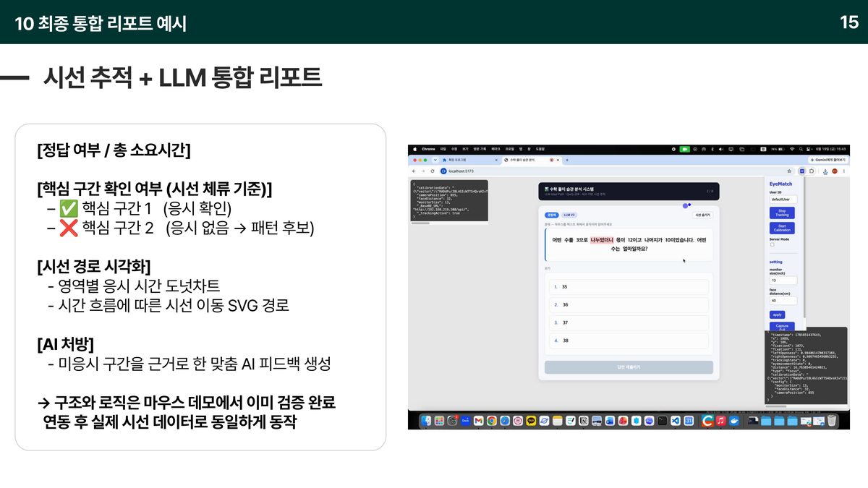868x488 pixels.
Task: Submit the answer with 답안 제출하기
Action: 629,367
